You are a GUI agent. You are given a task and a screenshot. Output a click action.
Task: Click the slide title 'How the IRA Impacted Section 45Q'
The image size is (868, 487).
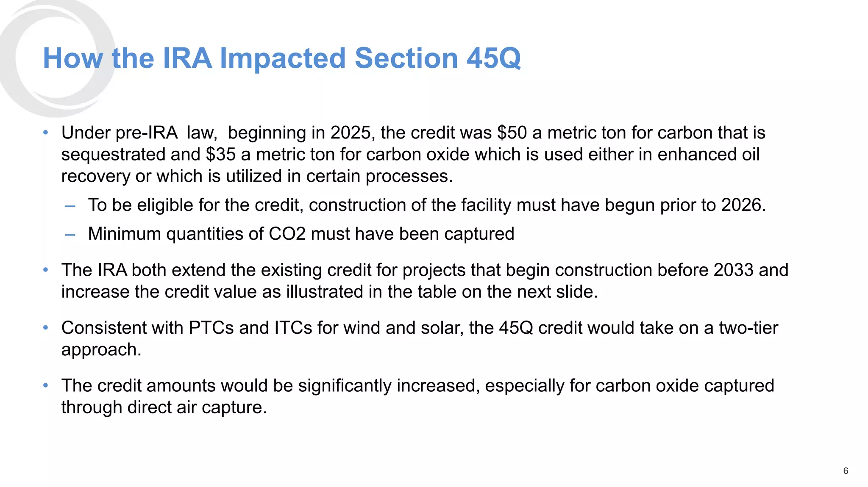[x=281, y=58]
